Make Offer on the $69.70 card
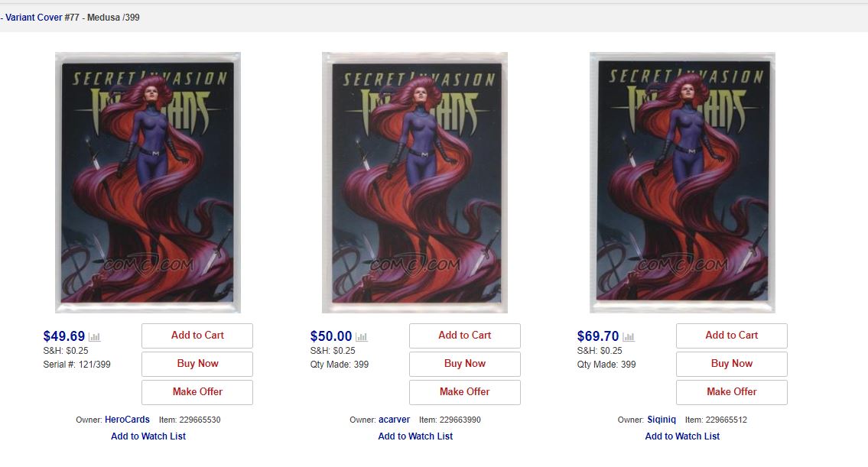Screen dimensions: 868x467 point(731,392)
